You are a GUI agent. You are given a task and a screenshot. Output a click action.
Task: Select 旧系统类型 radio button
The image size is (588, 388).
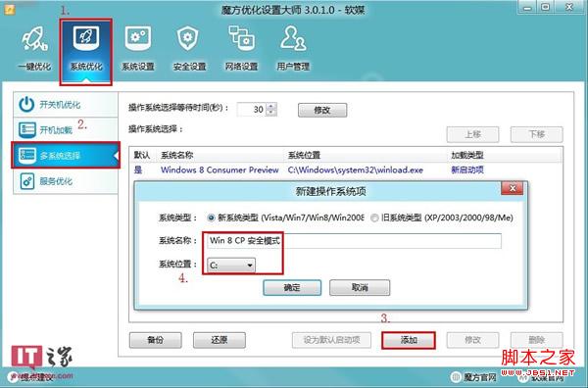374,218
